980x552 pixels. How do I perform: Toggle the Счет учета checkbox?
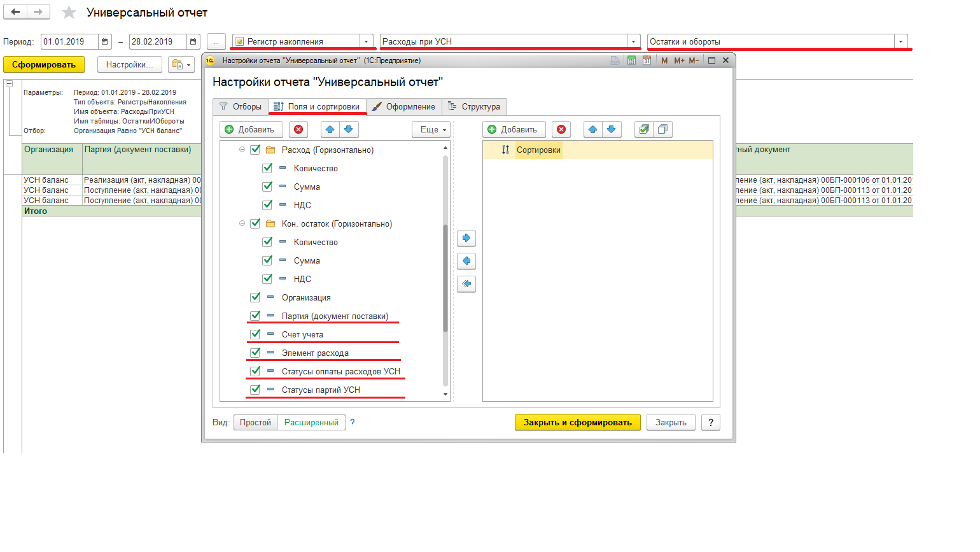pyautogui.click(x=255, y=334)
